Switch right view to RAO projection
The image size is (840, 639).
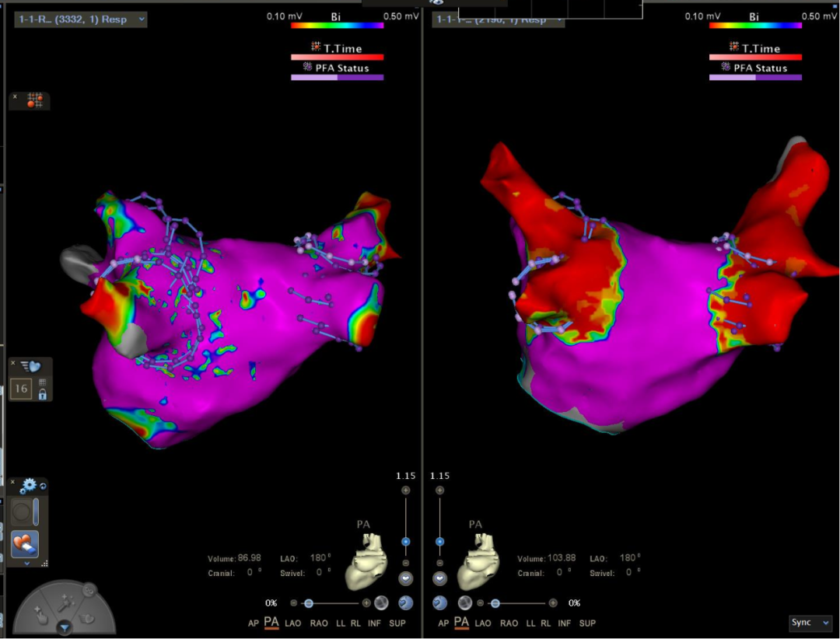pos(509,623)
